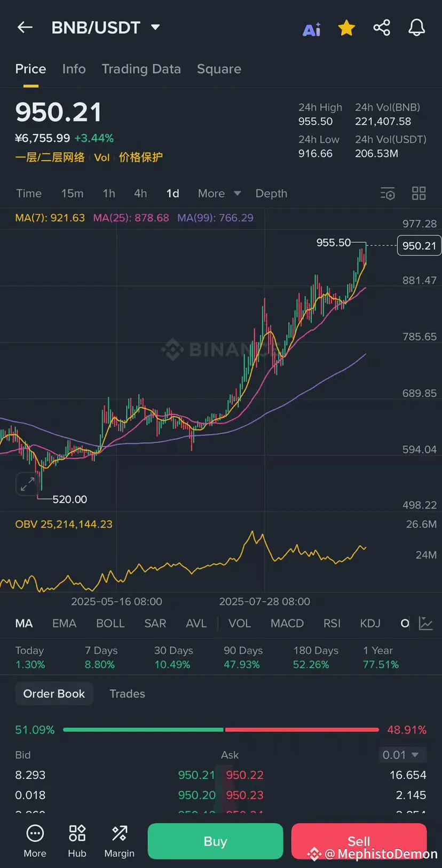Tap the 价格保护 tag

(x=140, y=157)
